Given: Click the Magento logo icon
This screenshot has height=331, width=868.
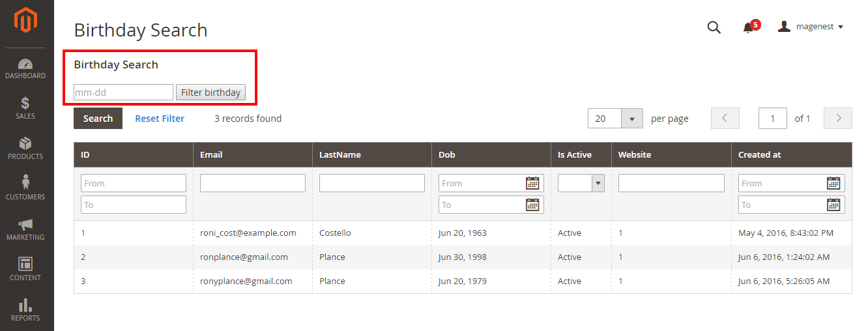Looking at the screenshot, I should tap(26, 20).
